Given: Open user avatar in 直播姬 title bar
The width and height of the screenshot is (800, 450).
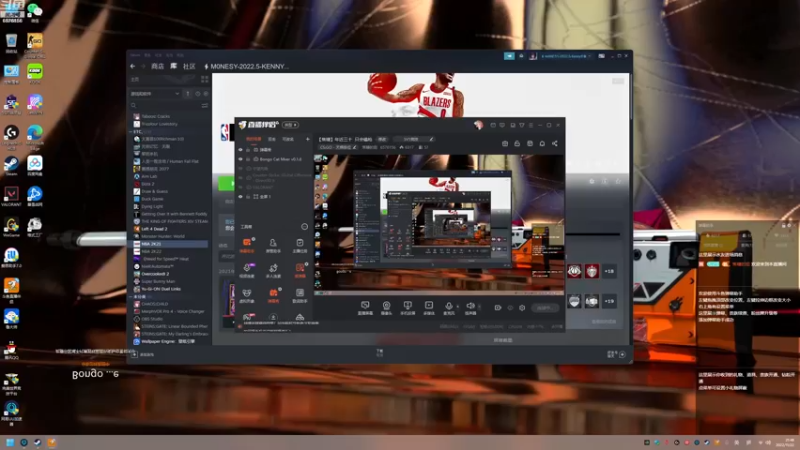Looking at the screenshot, I should click(x=478, y=125).
